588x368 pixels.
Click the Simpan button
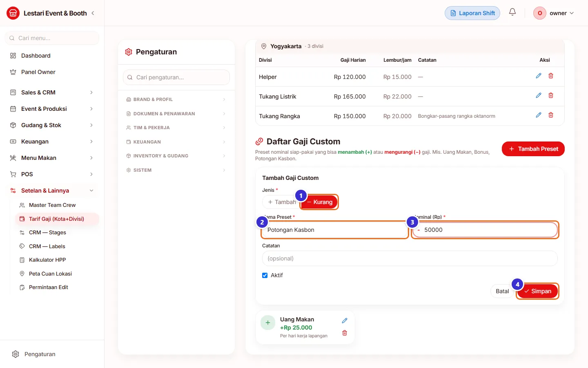(x=537, y=291)
